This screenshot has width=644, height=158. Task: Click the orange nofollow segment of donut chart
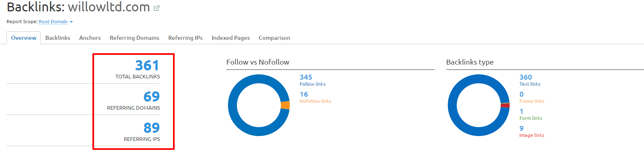285,105
